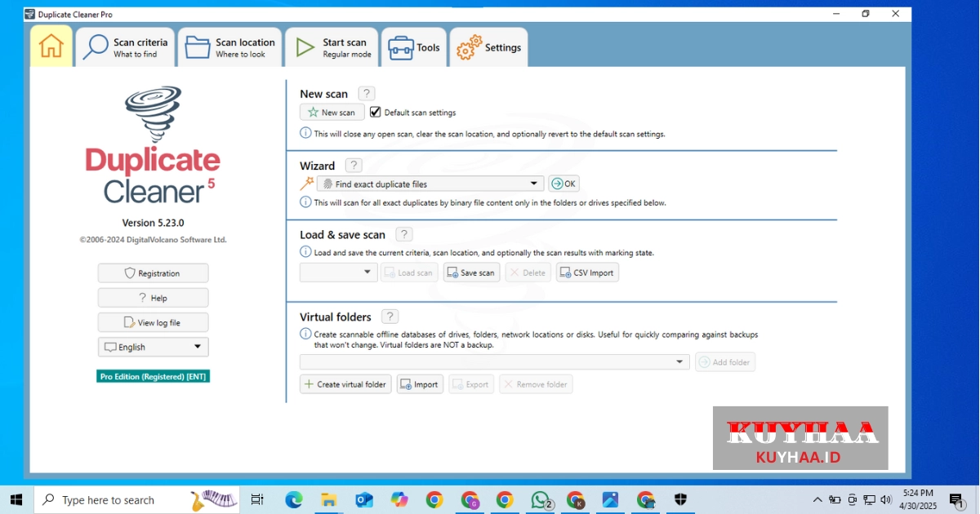The image size is (980, 514).
Task: Click help icon next to New scan
Action: pyautogui.click(x=367, y=94)
